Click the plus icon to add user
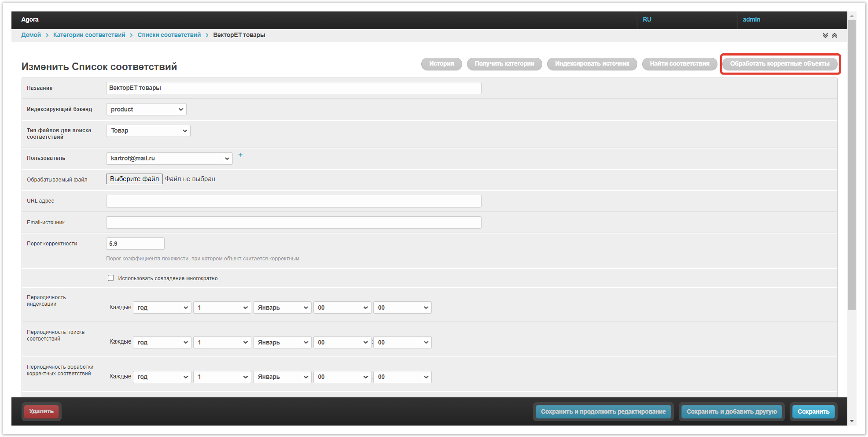 coord(240,155)
